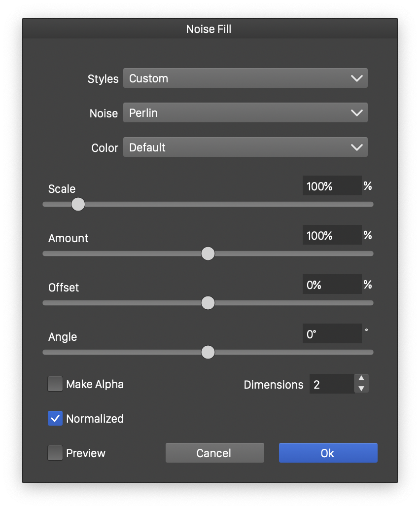The width and height of the screenshot is (420, 509).
Task: Click the right end of the Scale slider track
Action: click(370, 204)
